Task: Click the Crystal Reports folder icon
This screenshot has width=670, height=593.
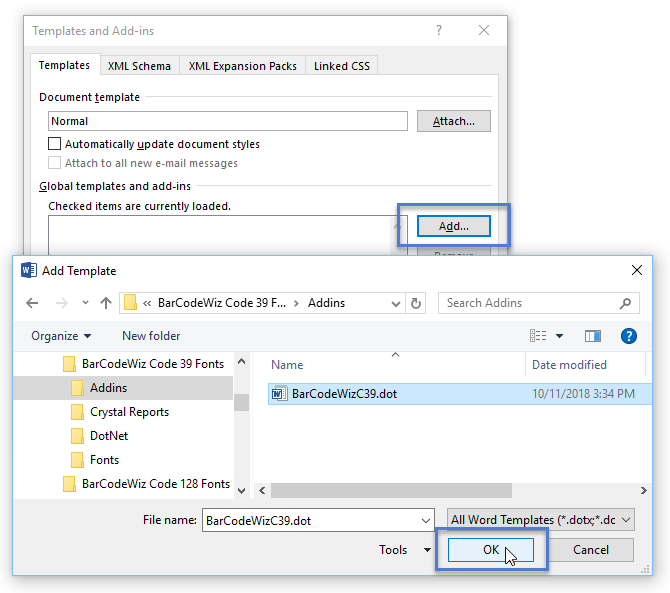Action: pos(77,412)
